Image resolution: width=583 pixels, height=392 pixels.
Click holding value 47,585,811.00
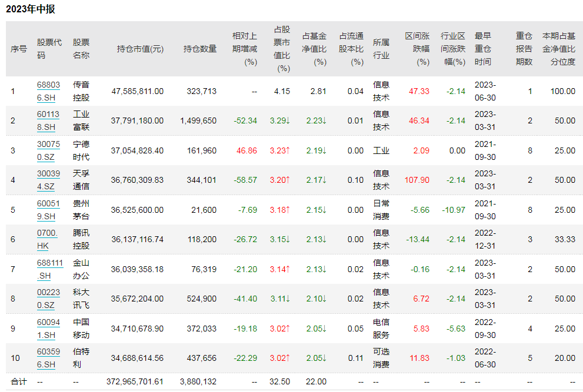pyautogui.click(x=138, y=91)
